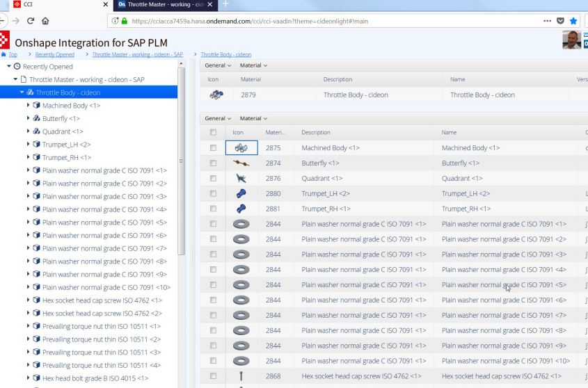This screenshot has height=388, width=588.
Task: Expand Machined Body <1> tree node
Action: 28,105
